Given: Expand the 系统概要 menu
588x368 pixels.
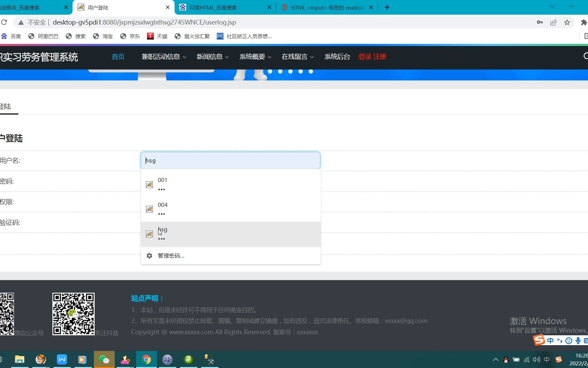Looking at the screenshot, I should point(255,57).
